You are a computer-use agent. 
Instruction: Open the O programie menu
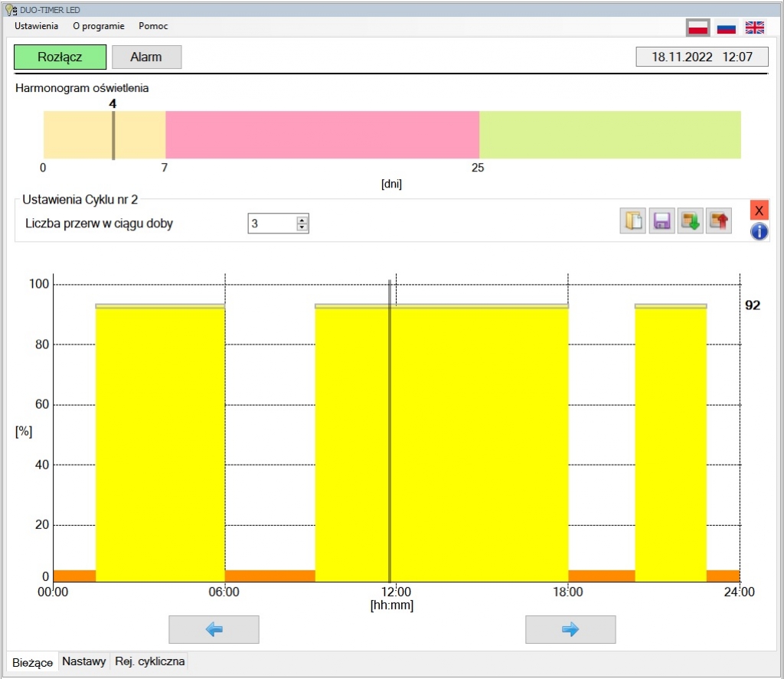pyautogui.click(x=98, y=26)
